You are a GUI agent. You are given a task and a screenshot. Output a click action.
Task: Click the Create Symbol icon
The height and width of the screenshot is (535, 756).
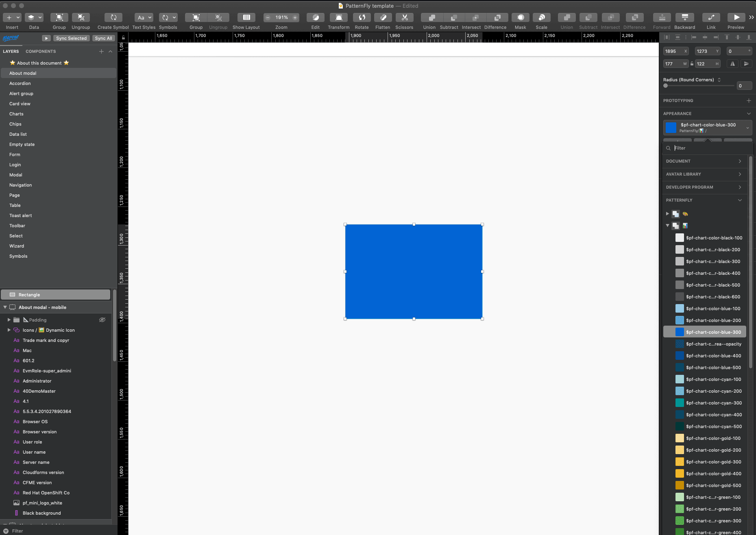113,17
